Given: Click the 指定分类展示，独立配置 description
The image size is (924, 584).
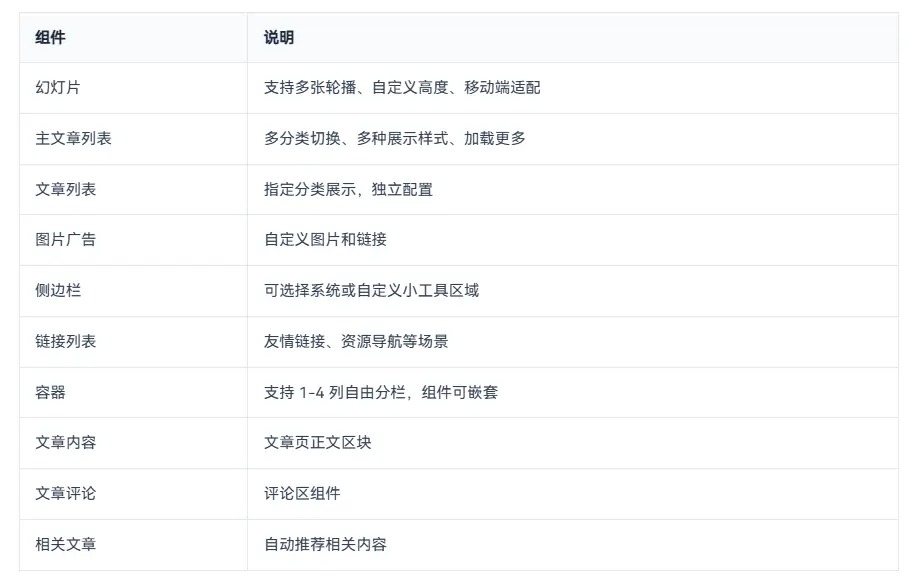Looking at the screenshot, I should pyautogui.click(x=348, y=189).
